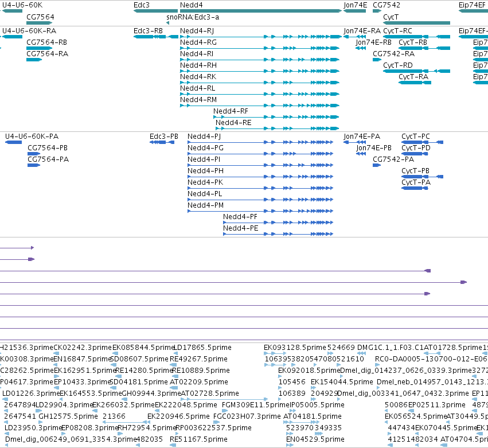Select EST label RE49267.5prime

[x=198, y=359]
